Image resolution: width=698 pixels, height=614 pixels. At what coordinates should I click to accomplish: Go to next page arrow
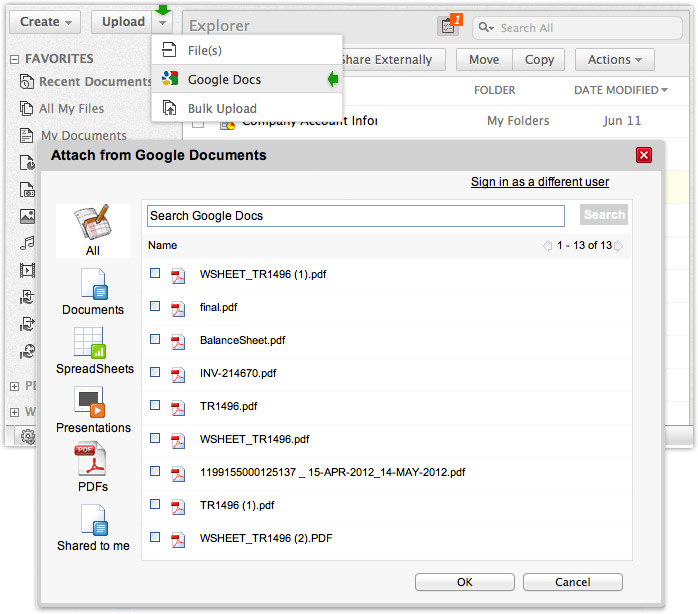[x=618, y=245]
